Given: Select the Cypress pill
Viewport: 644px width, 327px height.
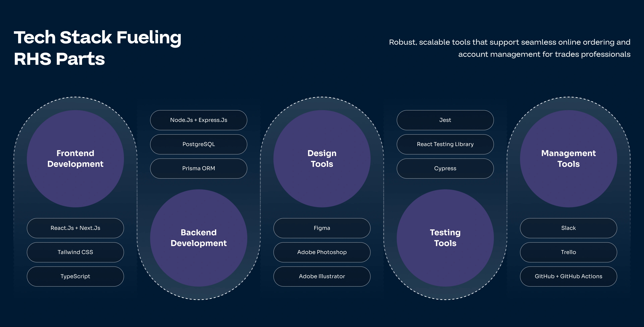Looking at the screenshot, I should [445, 168].
